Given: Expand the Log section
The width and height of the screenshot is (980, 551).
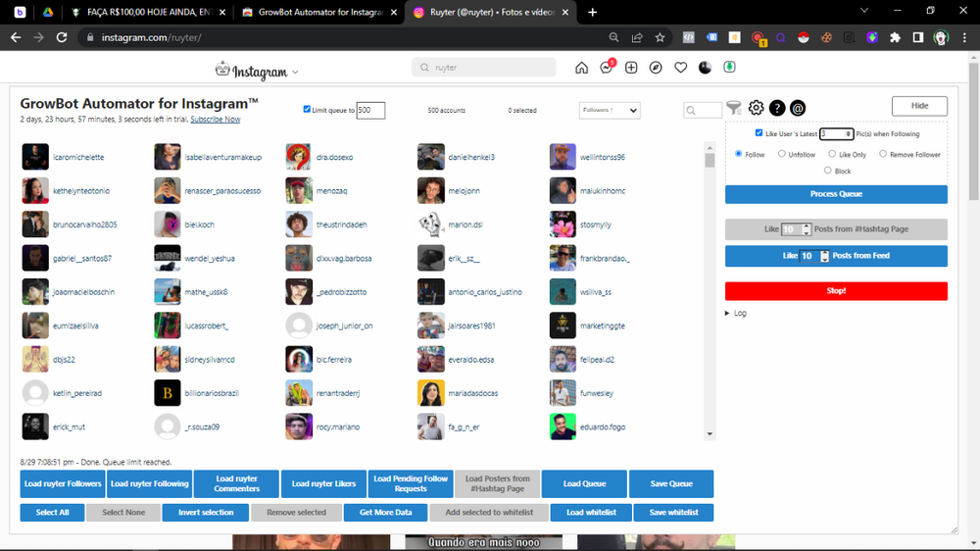Looking at the screenshot, I should [x=736, y=313].
